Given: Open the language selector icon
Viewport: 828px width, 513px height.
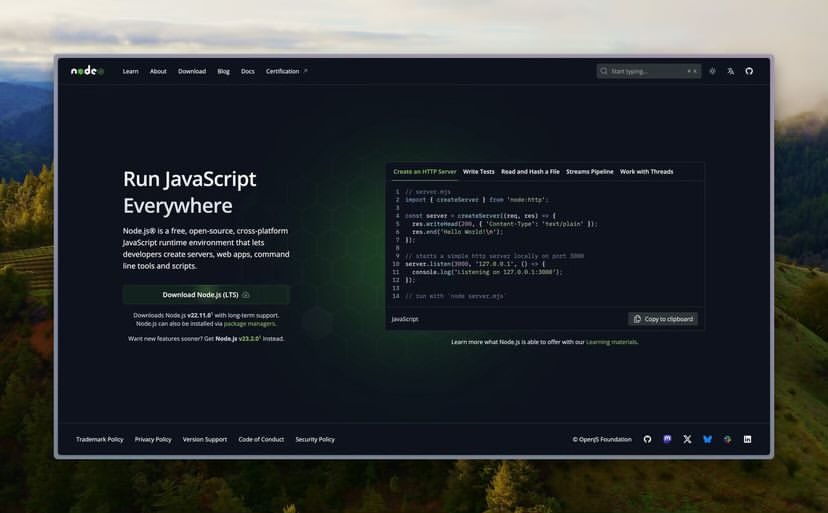Looking at the screenshot, I should pyautogui.click(x=731, y=71).
